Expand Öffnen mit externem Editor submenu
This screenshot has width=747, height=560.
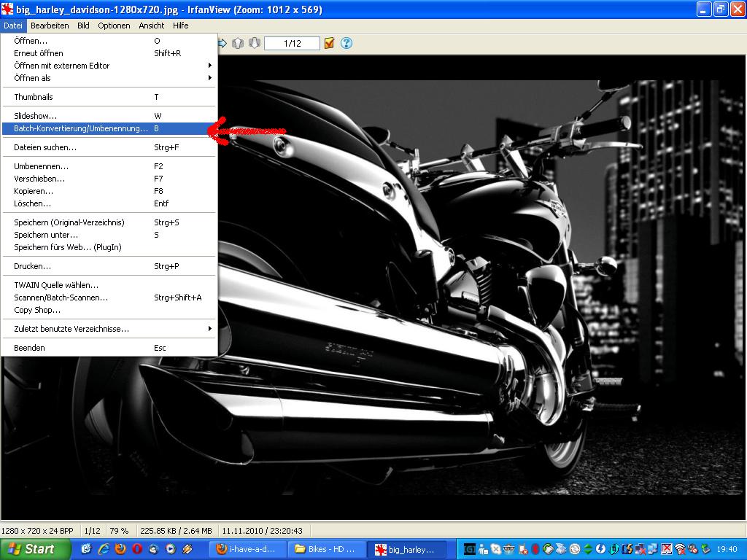click(109, 66)
